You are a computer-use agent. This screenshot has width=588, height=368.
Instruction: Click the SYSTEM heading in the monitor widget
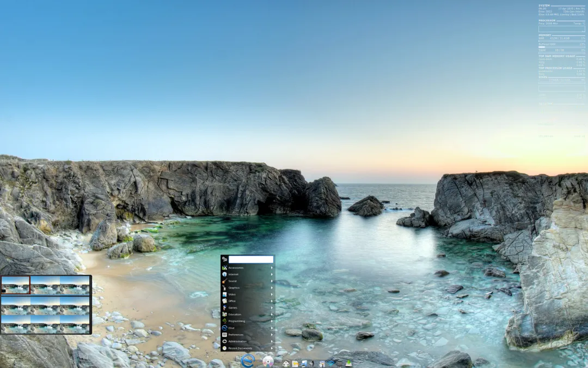pyautogui.click(x=544, y=5)
